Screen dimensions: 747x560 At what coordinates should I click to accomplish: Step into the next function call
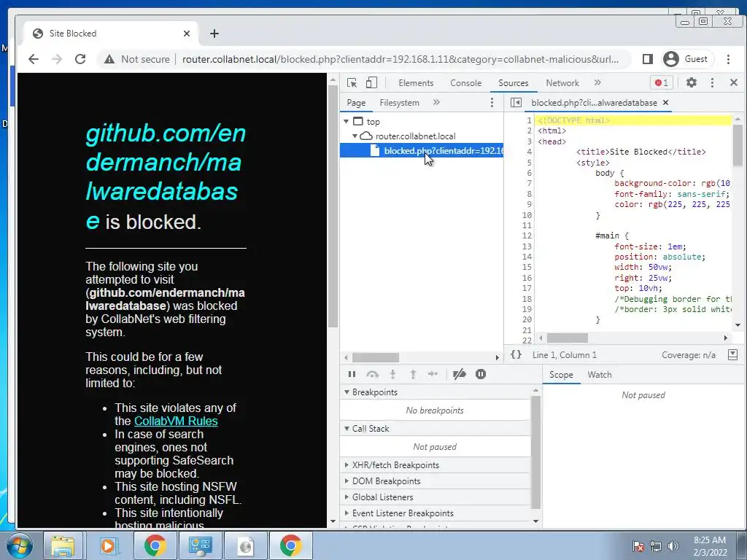tap(392, 374)
